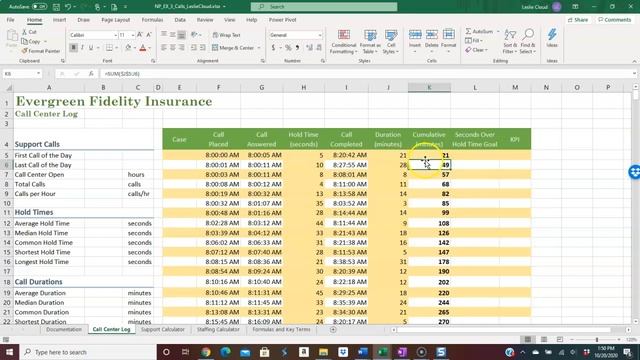
Task: Open the Staffing Calculator sheet tab
Action: coord(218,329)
